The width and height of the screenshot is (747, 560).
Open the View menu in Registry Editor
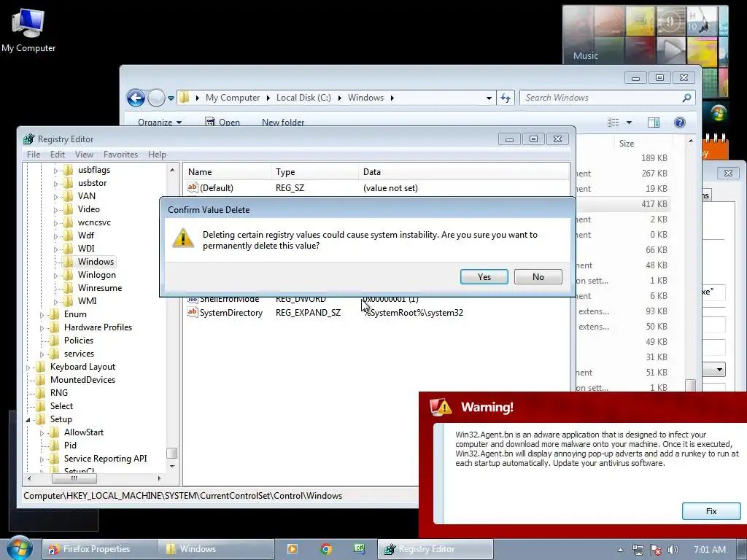[84, 155]
